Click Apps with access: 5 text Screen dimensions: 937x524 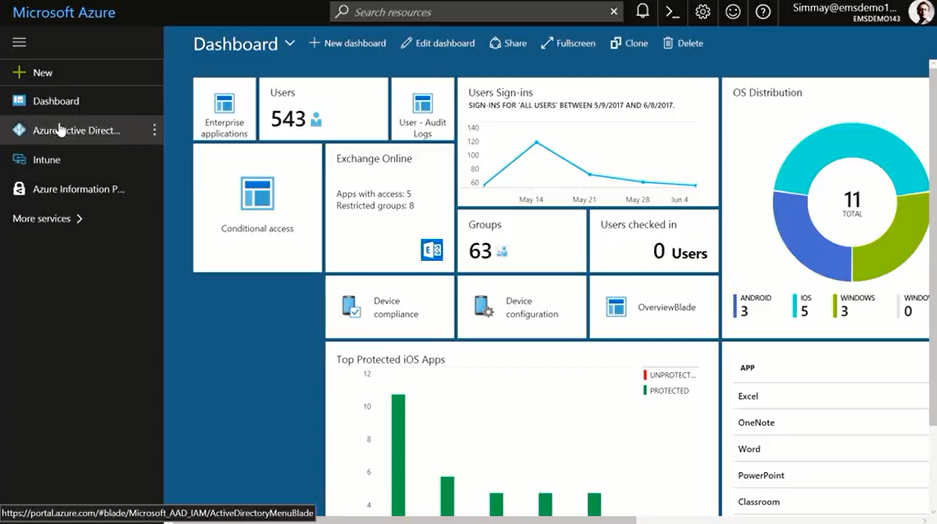(x=373, y=194)
